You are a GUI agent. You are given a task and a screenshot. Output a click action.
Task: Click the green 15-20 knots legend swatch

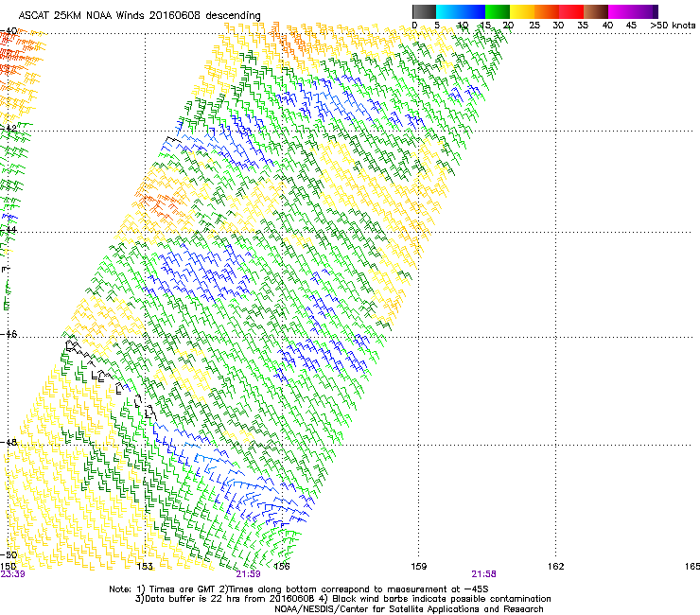coord(498,11)
